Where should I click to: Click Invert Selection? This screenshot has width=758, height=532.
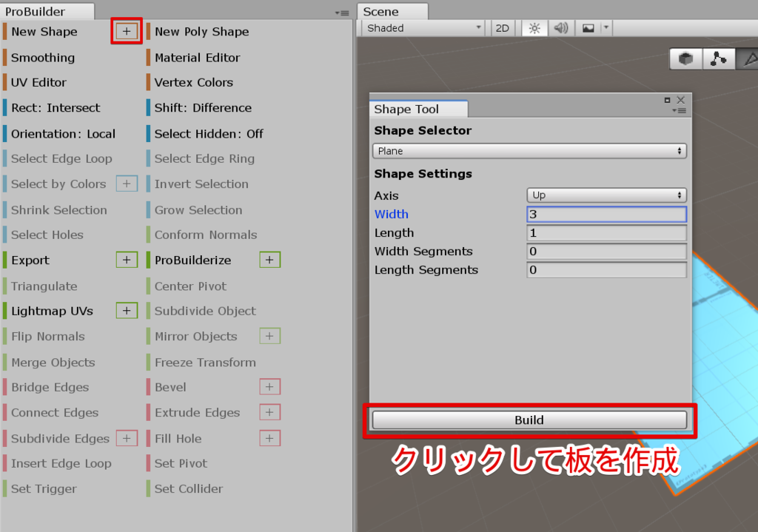[201, 183]
